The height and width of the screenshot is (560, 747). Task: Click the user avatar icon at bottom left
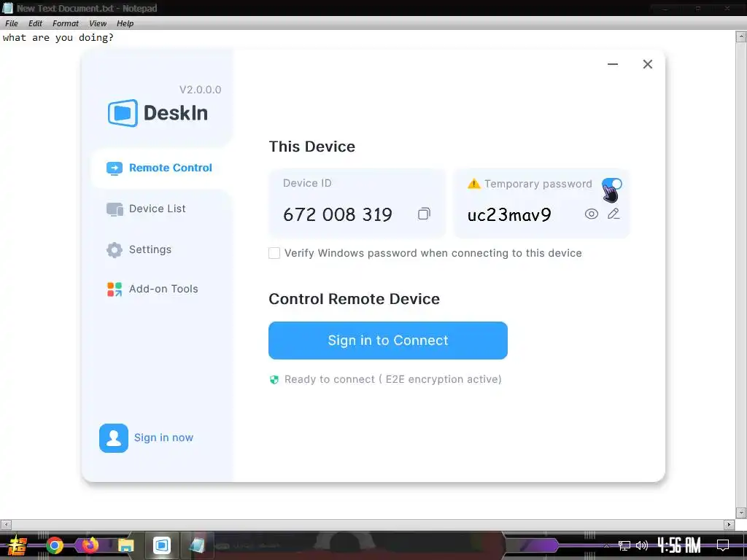(113, 438)
